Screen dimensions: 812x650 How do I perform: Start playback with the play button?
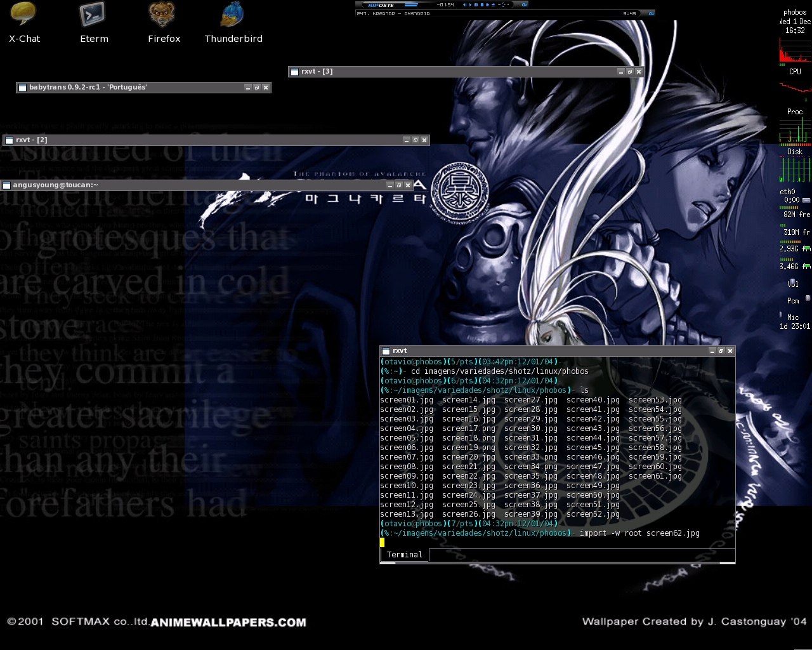[x=470, y=4]
